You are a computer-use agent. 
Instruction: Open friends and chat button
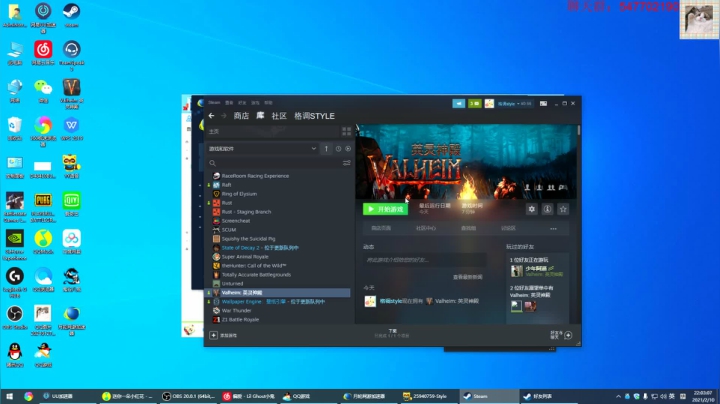(x=561, y=335)
